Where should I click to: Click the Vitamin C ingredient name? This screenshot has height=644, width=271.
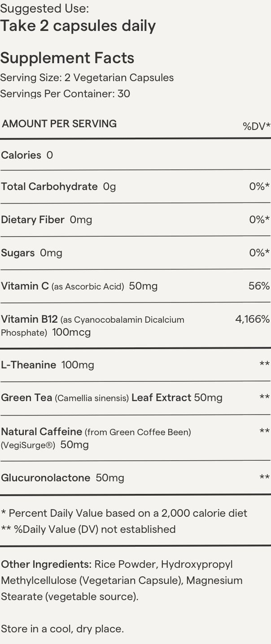pos(25,286)
